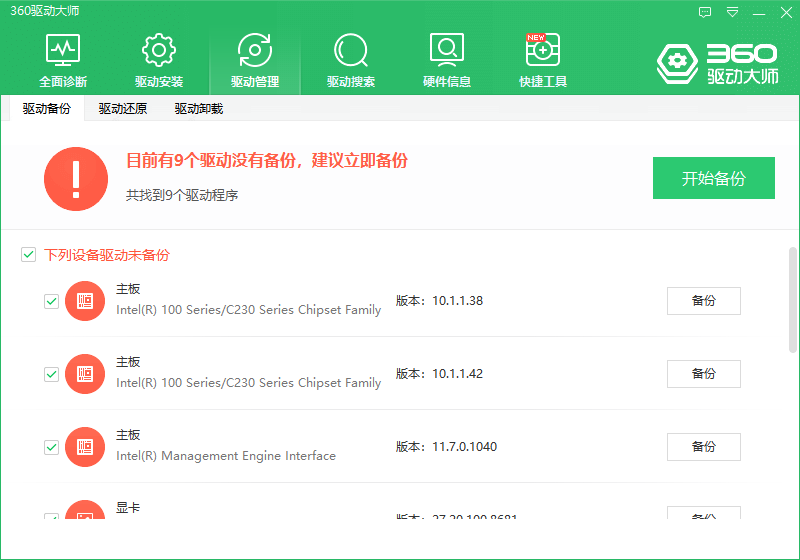This screenshot has width=800, height=560.
Task: Open the main menu dropdown arrow in title bar
Action: coord(732,12)
